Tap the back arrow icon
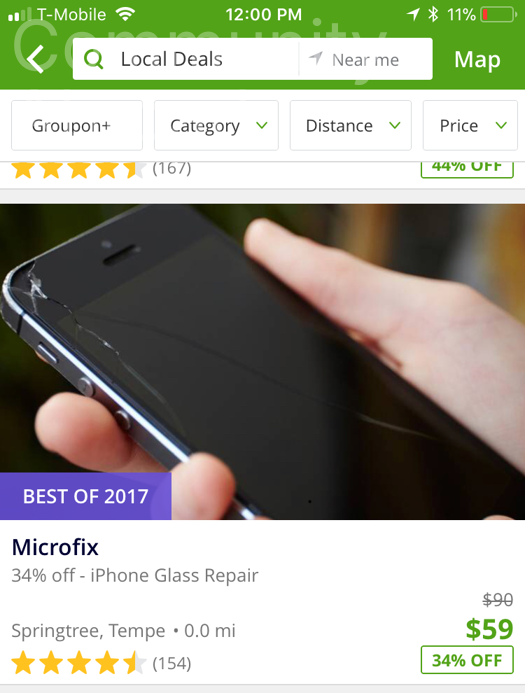525x693 pixels. [35, 59]
